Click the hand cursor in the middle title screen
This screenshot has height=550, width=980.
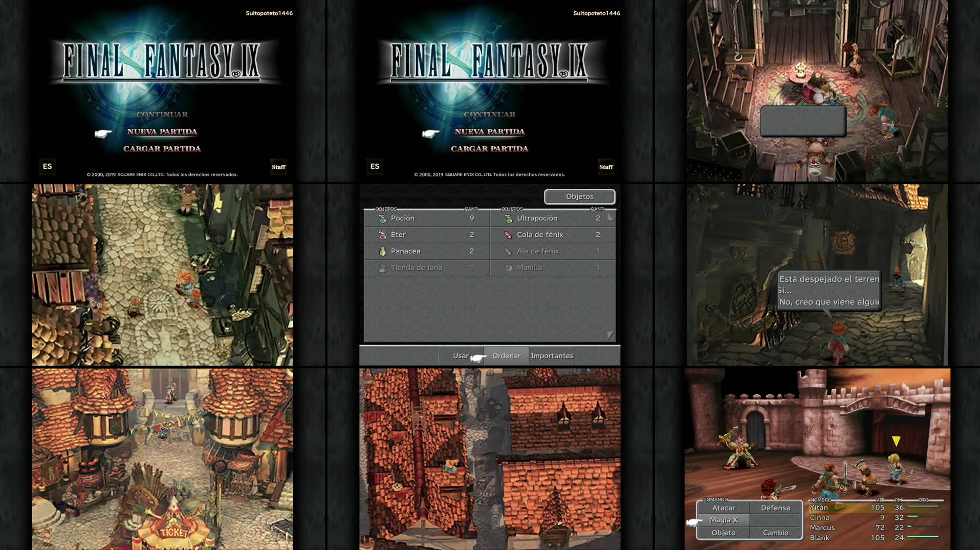click(431, 134)
